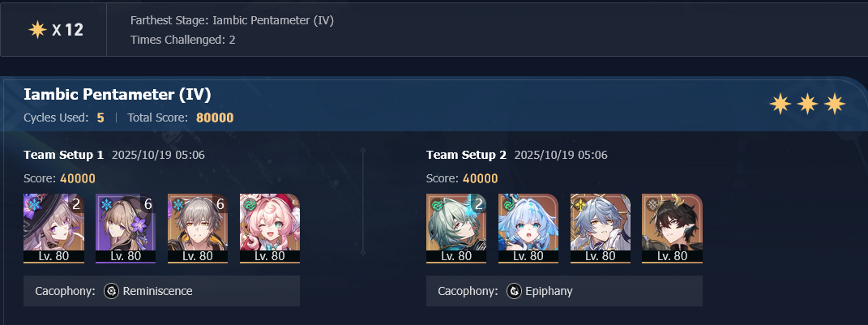
Task: Click the star icon beside X 12
Action: 37,30
